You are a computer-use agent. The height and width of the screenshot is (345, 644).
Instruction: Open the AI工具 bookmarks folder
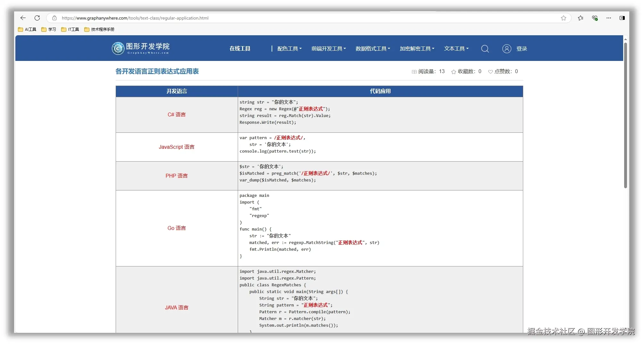point(27,29)
